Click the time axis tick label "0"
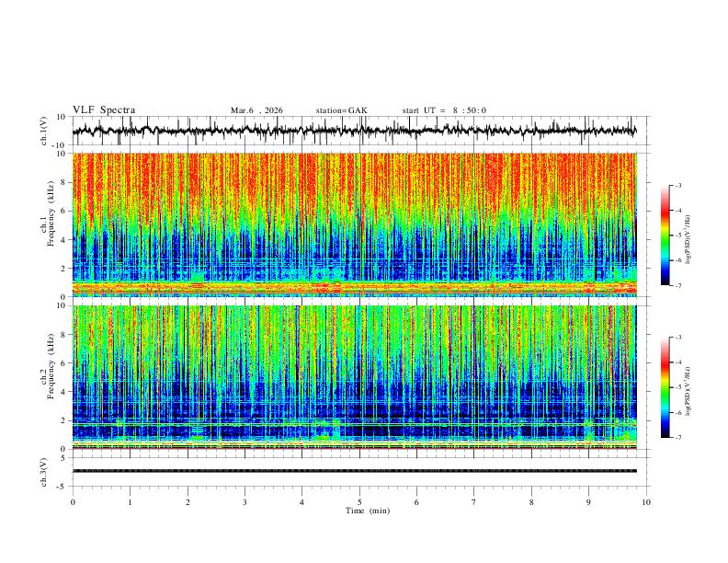728x563 pixels. click(x=73, y=502)
